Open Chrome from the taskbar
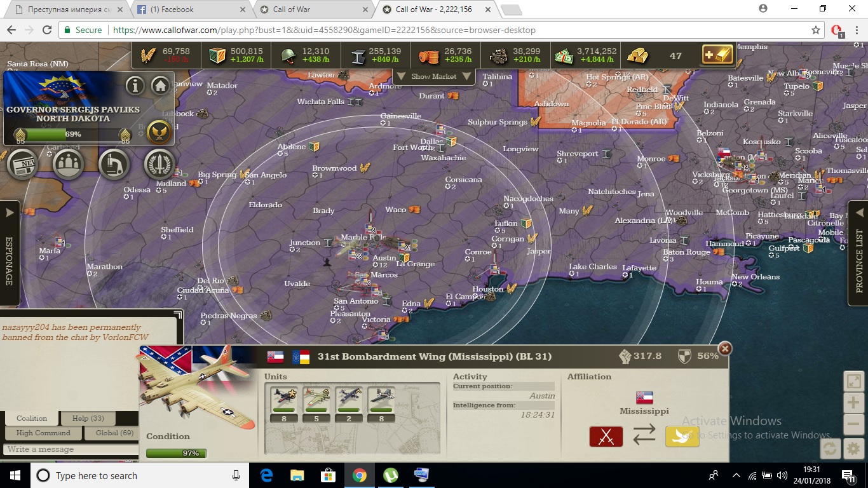 point(359,475)
